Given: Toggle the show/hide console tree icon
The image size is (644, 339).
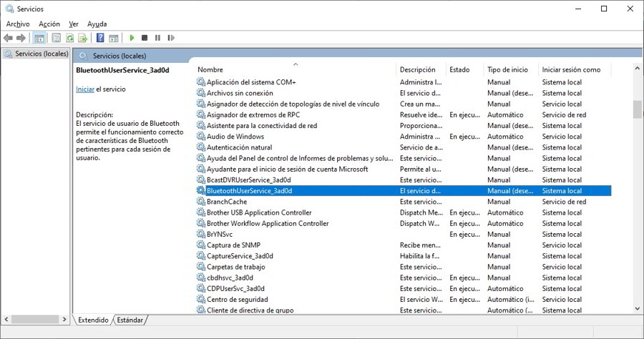Looking at the screenshot, I should 39,38.
